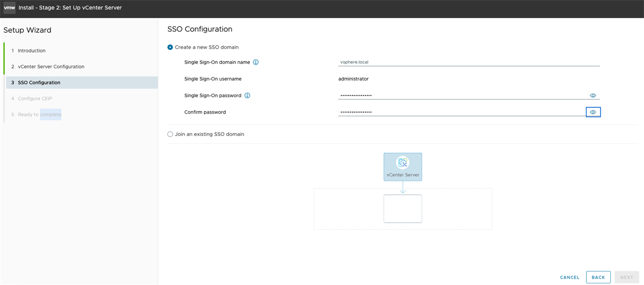The image size is (644, 285).
Task: Click the BACK button
Action: click(x=598, y=277)
